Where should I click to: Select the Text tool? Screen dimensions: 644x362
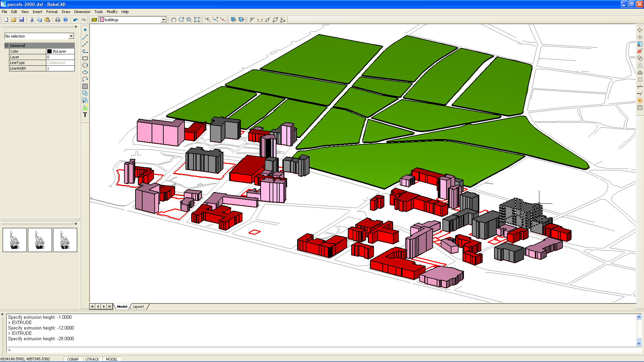point(85,115)
